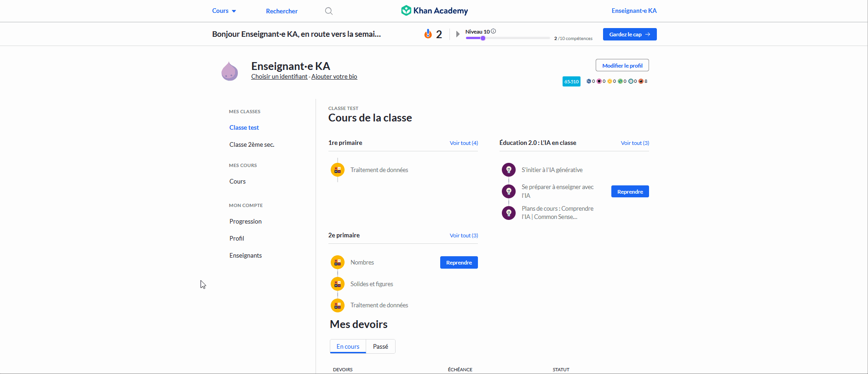Click the Modifier le profil button
868x374 pixels.
coord(622,65)
